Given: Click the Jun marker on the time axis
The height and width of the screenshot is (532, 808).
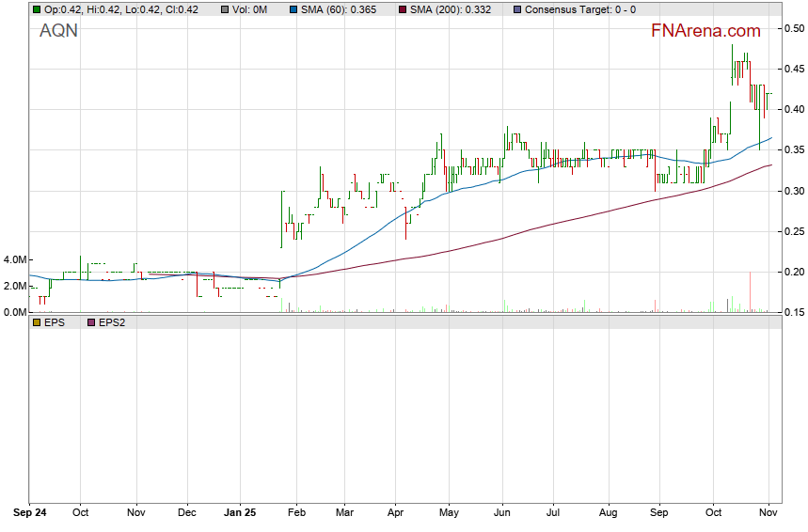Looking at the screenshot, I should 501,514.
